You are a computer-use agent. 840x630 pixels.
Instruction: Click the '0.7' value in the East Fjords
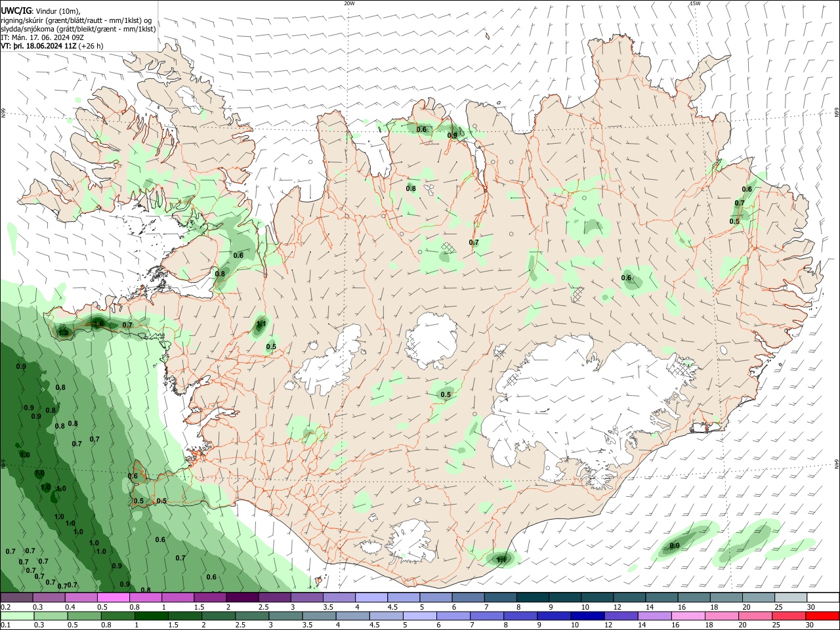pyautogui.click(x=740, y=203)
